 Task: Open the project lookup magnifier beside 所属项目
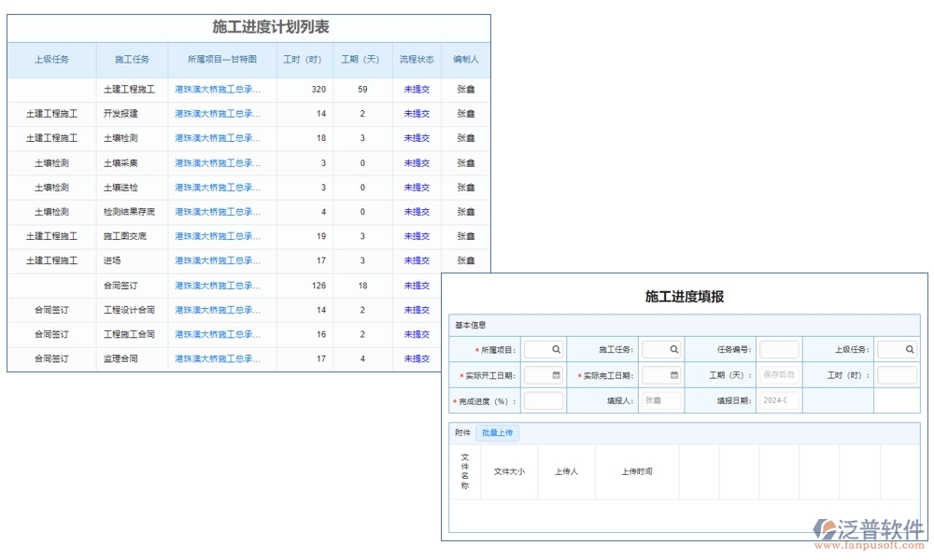click(555, 349)
